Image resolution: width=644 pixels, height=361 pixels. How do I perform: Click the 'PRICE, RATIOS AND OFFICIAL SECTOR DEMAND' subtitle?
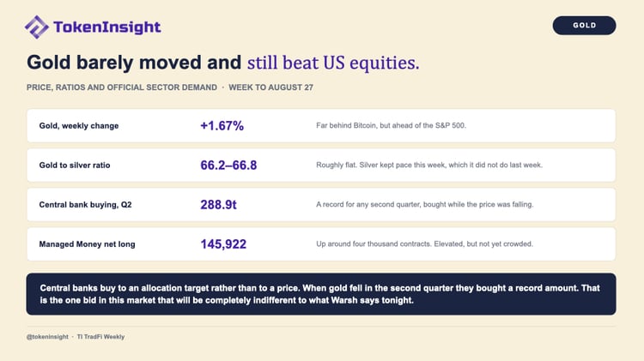[x=122, y=87]
